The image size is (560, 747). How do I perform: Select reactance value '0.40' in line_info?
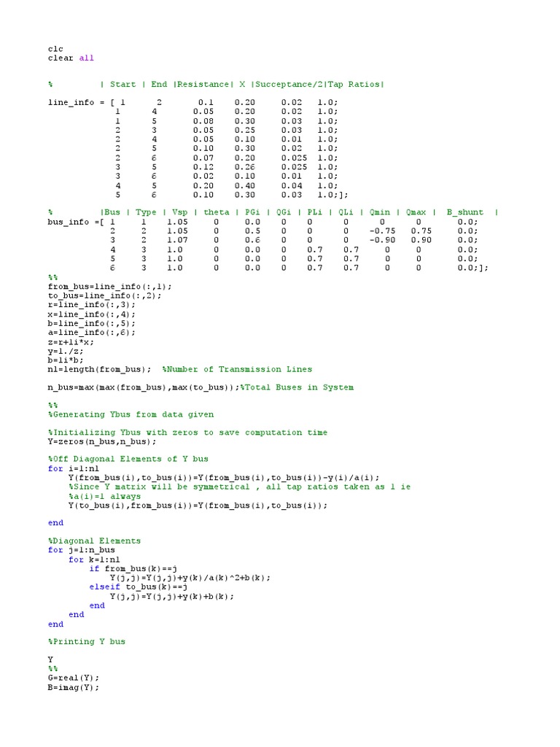click(245, 186)
